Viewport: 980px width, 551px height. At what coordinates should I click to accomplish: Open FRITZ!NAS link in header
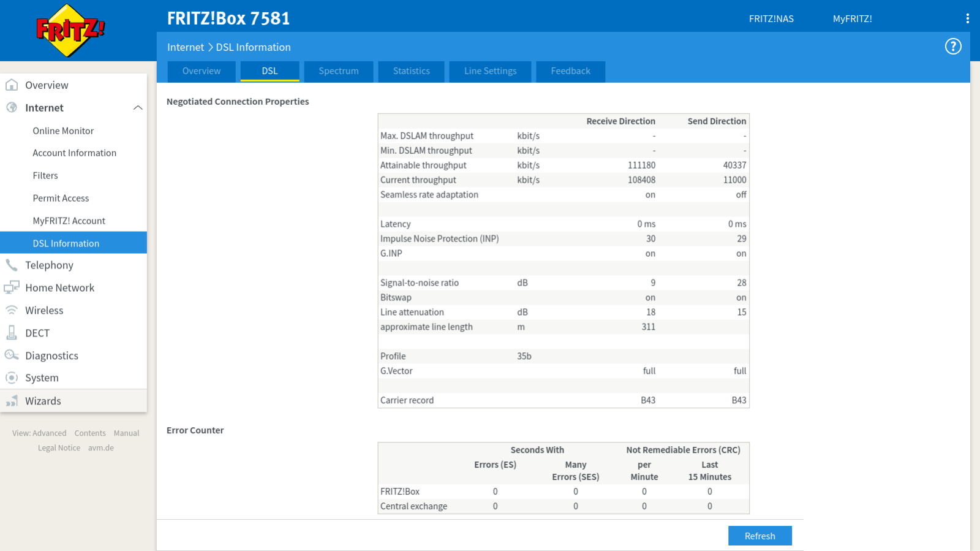click(x=771, y=19)
